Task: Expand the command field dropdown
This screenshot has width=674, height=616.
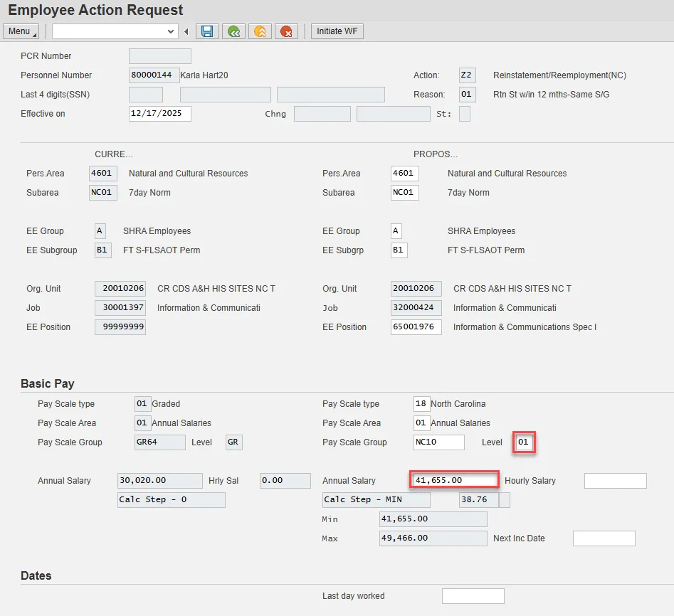Action: pos(171,31)
